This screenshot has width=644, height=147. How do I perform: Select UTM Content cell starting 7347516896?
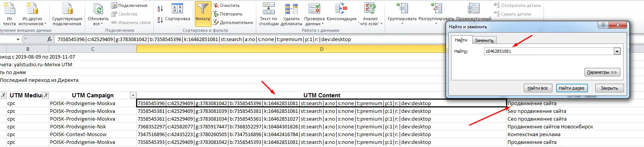(322, 134)
